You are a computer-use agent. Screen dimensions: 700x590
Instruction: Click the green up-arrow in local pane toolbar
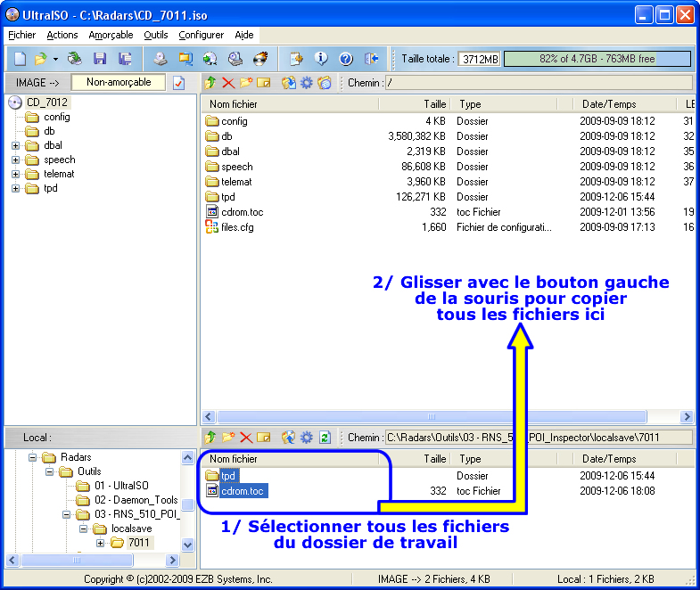click(210, 438)
